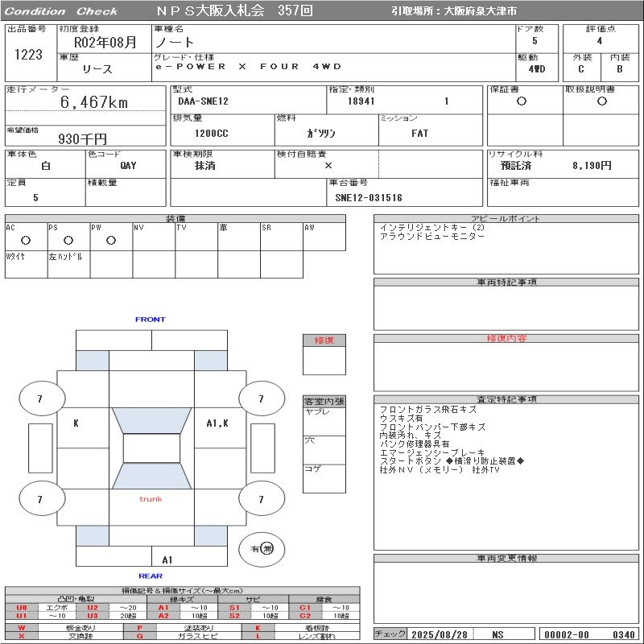Toggle the PS equipment circle mark
This screenshot has height=644, width=644.
(68, 240)
